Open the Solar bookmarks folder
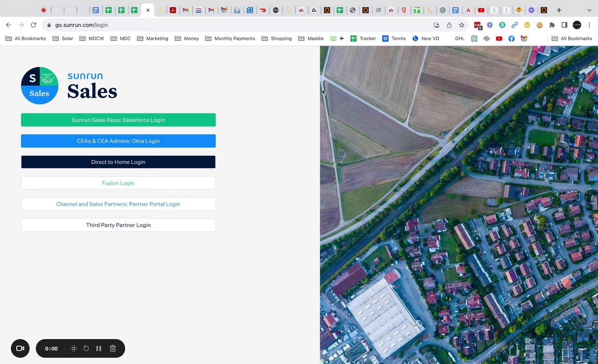598x364 pixels. (x=63, y=38)
